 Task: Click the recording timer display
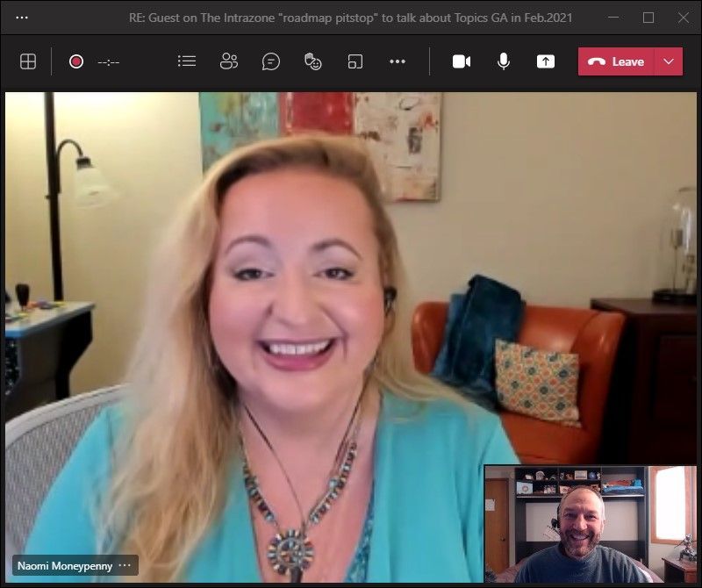pyautogui.click(x=108, y=61)
